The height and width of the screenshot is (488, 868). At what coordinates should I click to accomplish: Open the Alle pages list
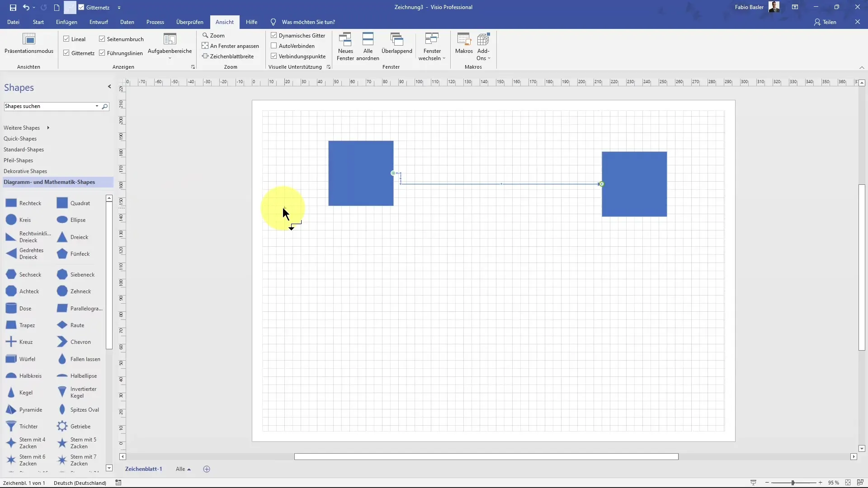point(183,469)
